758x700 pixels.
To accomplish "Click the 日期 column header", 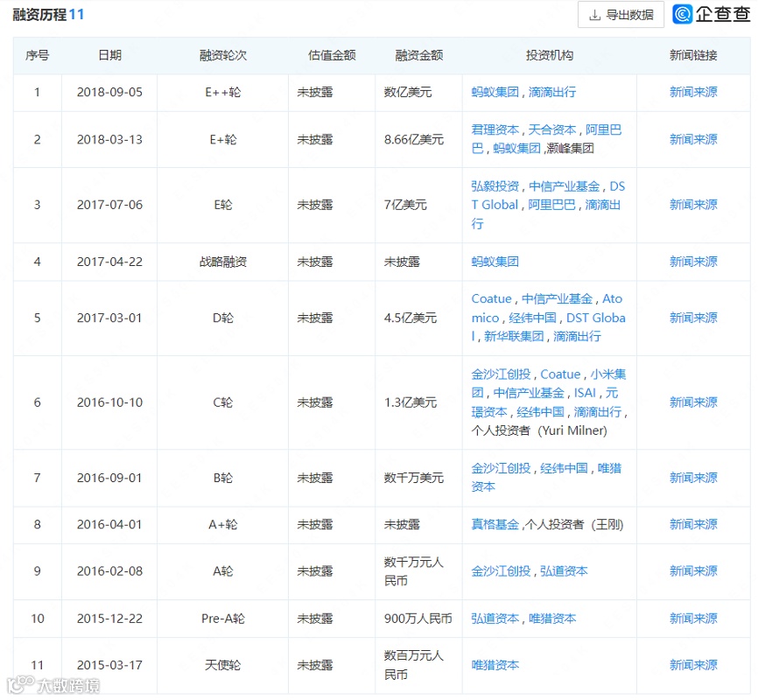I will (109, 55).
